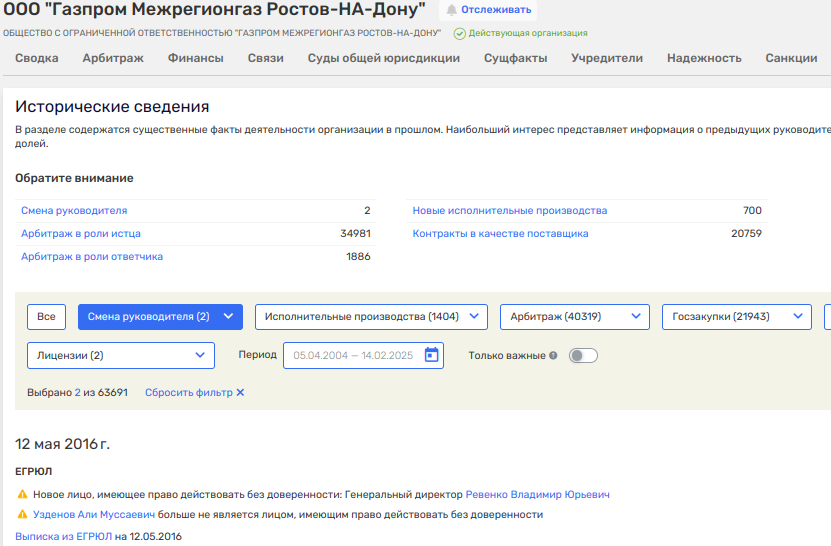Click the Все filter button
Screen dimensions: 831x546
click(46, 317)
